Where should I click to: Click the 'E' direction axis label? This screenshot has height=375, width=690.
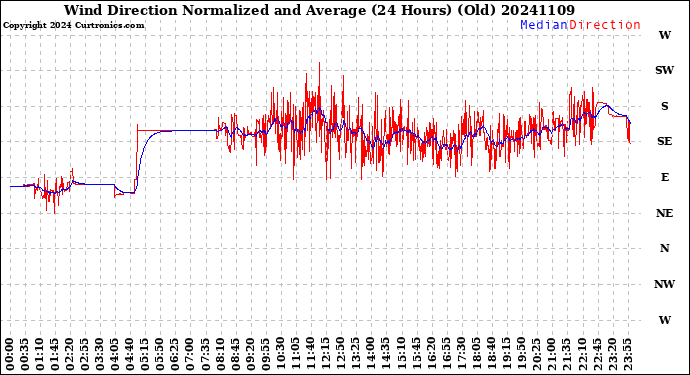click(664, 177)
